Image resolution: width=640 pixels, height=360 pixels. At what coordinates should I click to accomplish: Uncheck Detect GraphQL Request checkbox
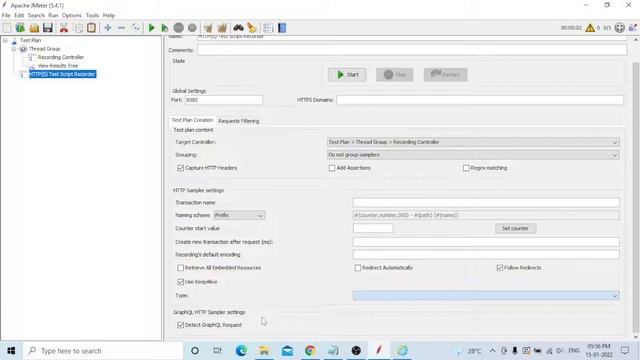click(x=180, y=325)
